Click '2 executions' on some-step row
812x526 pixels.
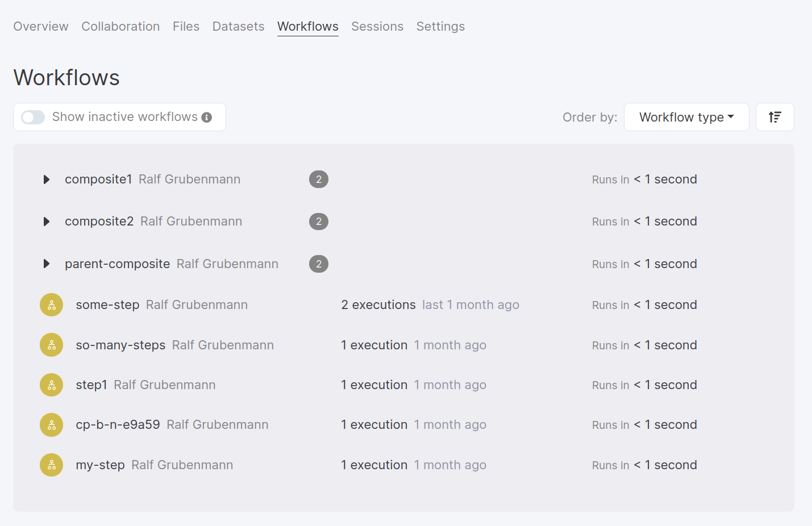(x=378, y=305)
